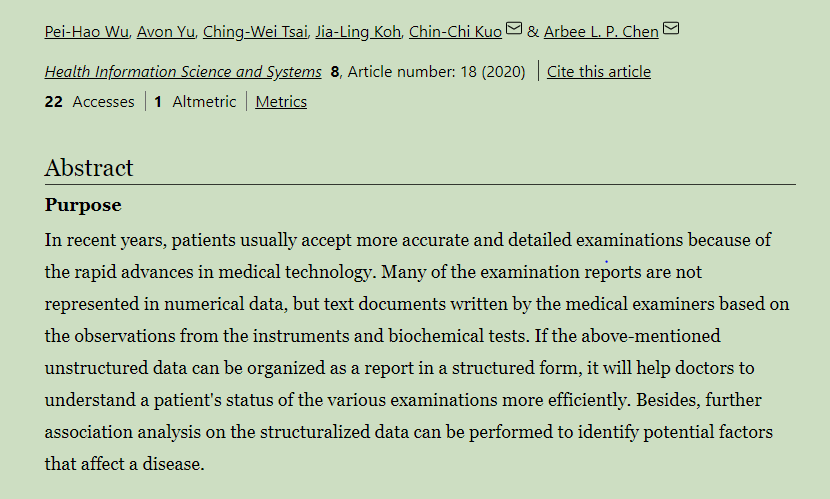Click the Abstract section heading
The width and height of the screenshot is (830, 499).
(89, 168)
